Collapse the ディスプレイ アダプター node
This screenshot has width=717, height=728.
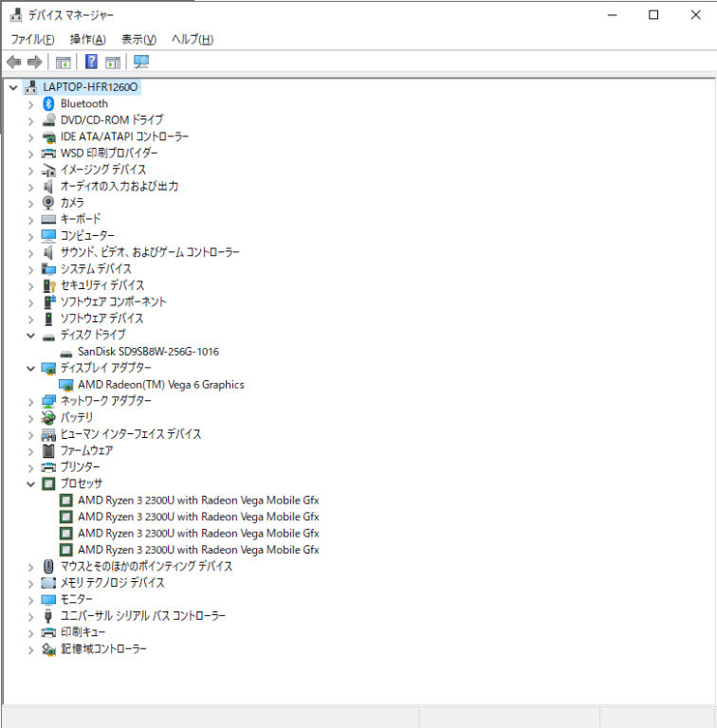click(x=30, y=369)
